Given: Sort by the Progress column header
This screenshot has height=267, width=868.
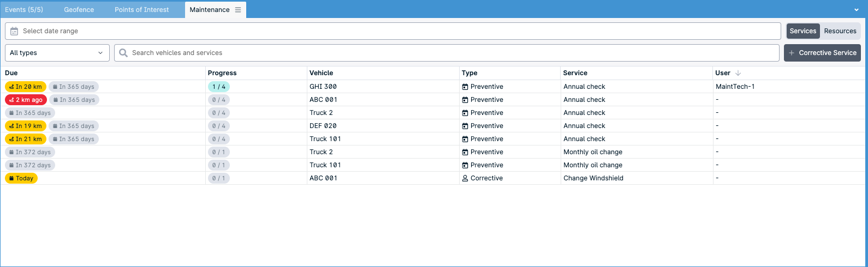Looking at the screenshot, I should [222, 73].
